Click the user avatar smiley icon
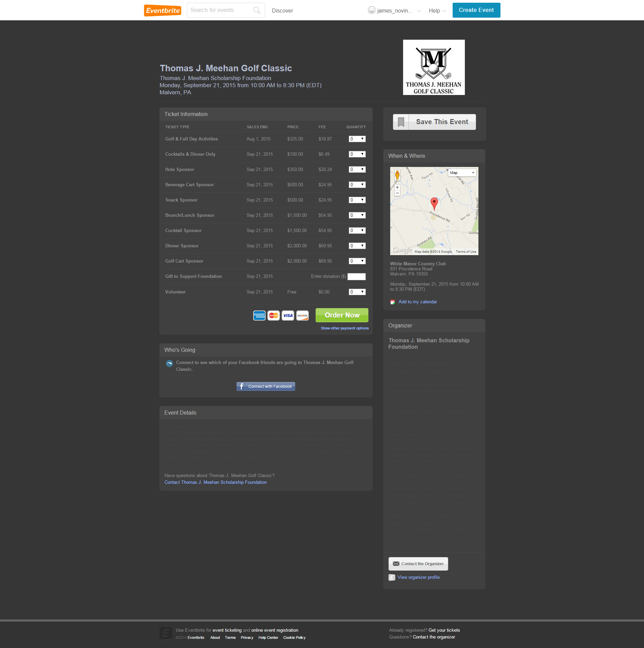The height and width of the screenshot is (648, 644). tap(372, 10)
